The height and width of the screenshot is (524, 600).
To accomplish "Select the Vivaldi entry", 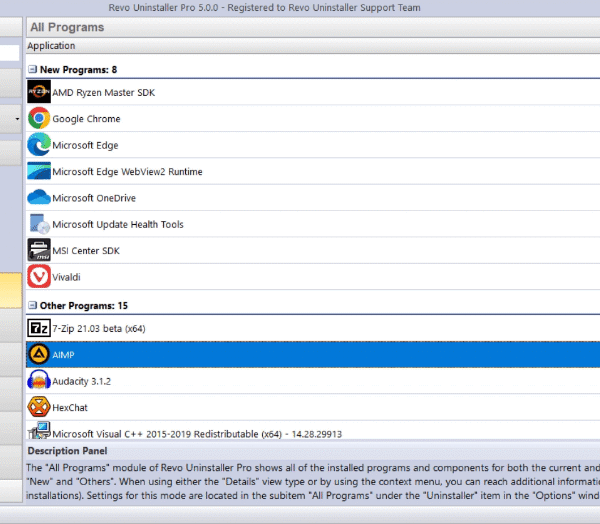I will point(313,276).
